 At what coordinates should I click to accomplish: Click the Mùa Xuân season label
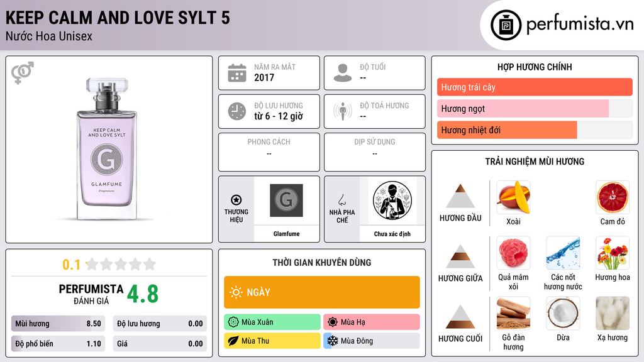(257, 322)
